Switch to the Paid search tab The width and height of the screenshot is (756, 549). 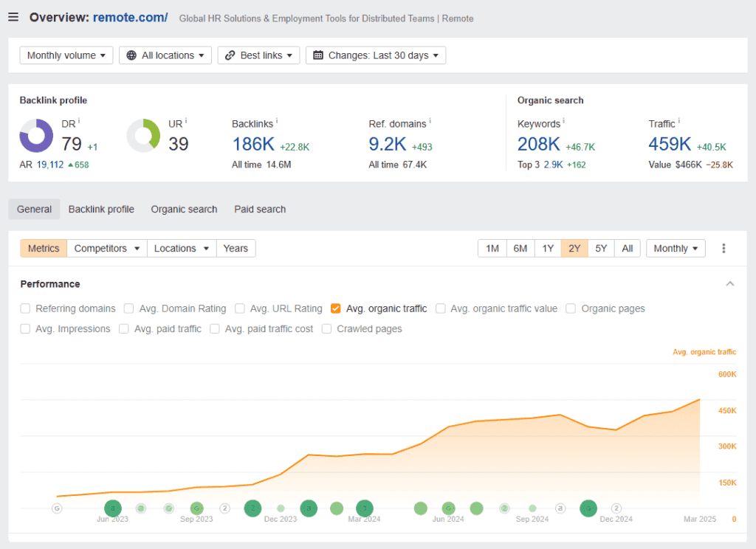(260, 209)
